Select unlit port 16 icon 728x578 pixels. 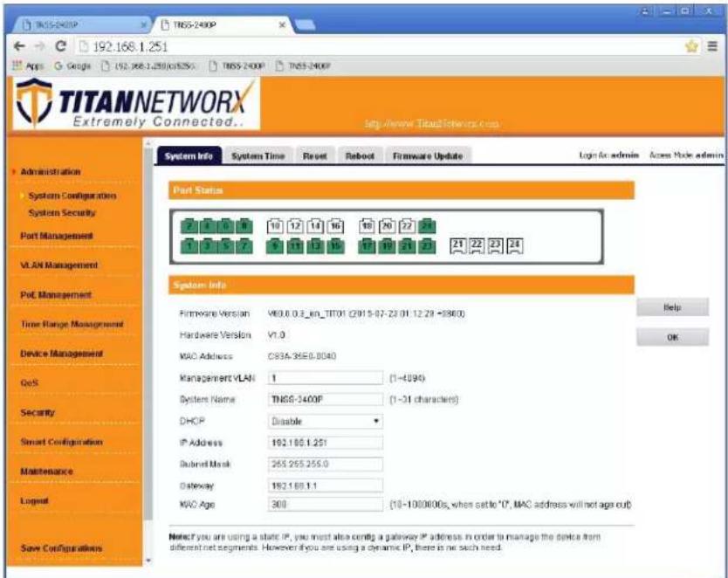(335, 226)
